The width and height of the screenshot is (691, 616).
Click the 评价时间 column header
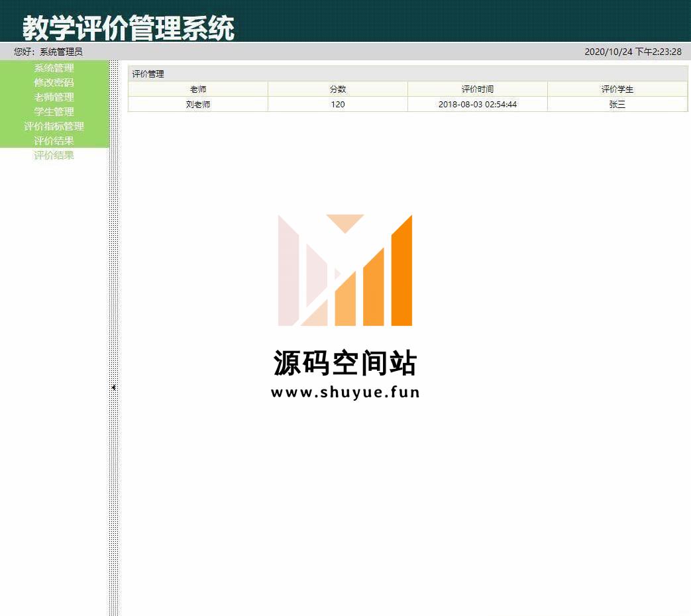(x=478, y=89)
